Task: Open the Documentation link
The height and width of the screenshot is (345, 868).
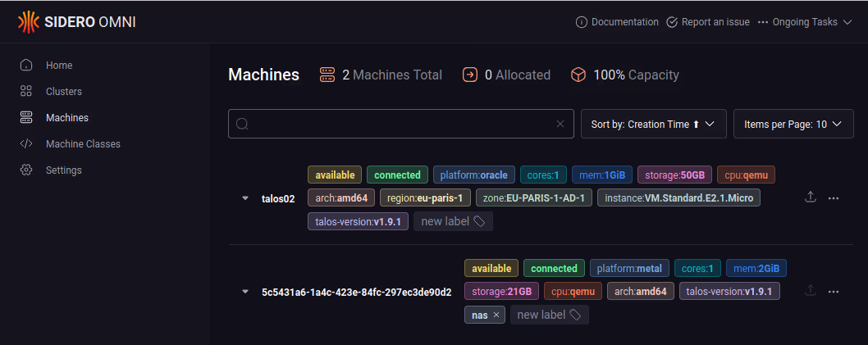Action: 617,22
